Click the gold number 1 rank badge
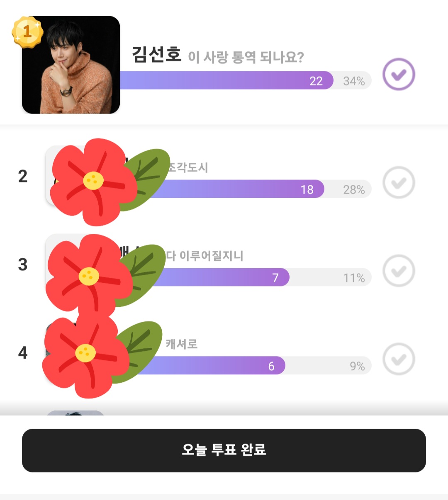Screen dimensions: 448x500 click(27, 32)
